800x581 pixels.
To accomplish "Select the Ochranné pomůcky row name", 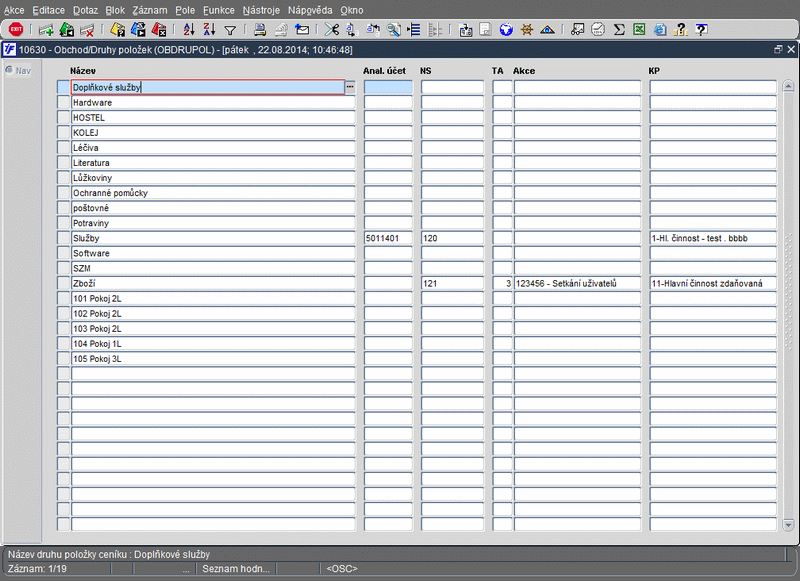I will click(213, 193).
